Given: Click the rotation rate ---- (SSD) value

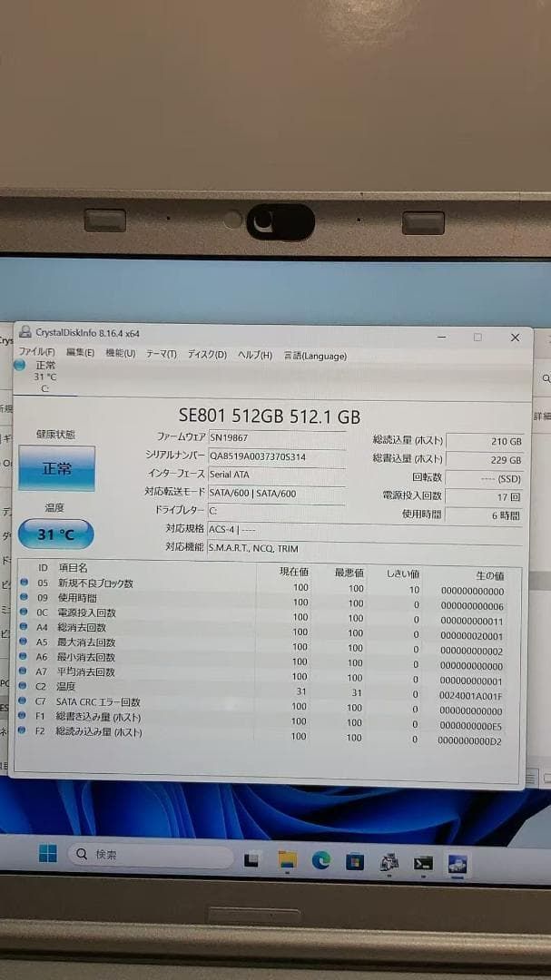Looking at the screenshot, I should [484, 479].
